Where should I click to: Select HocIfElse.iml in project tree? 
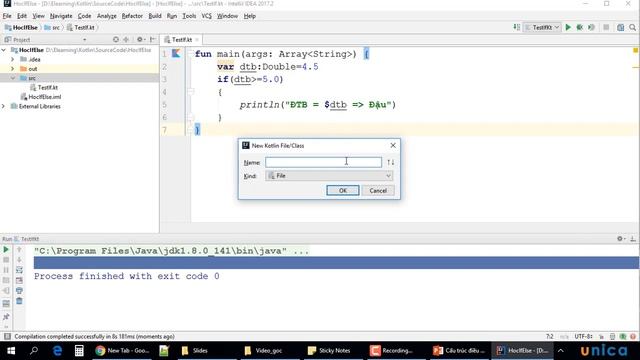click(41, 97)
